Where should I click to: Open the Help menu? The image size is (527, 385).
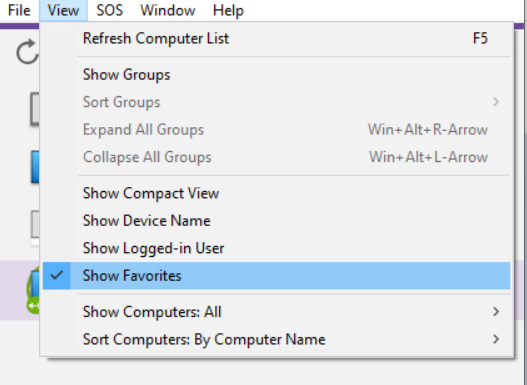pos(228,10)
